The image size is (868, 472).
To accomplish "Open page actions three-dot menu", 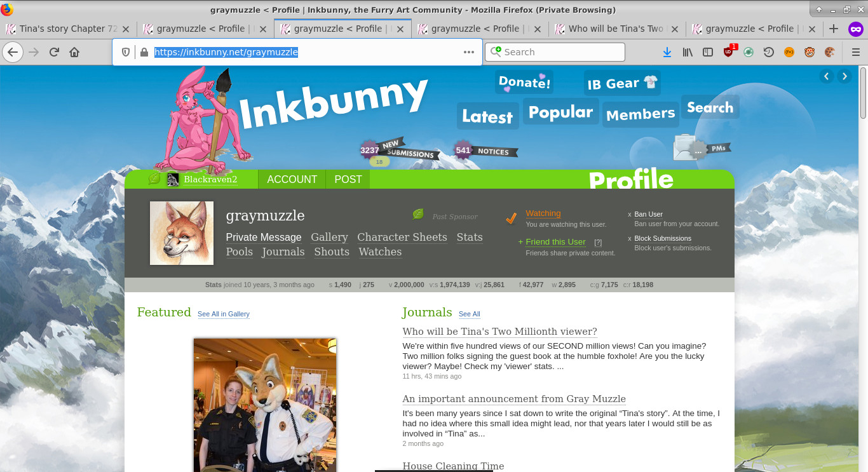I will point(469,52).
